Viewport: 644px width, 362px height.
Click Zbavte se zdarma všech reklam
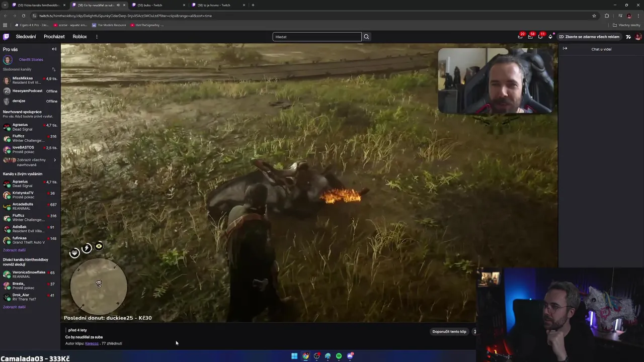click(589, 37)
